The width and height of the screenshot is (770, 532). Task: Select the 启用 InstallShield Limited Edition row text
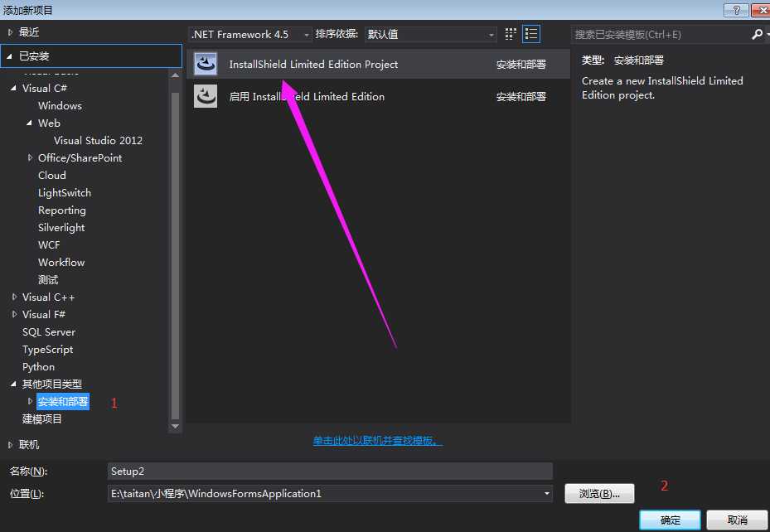coord(307,97)
